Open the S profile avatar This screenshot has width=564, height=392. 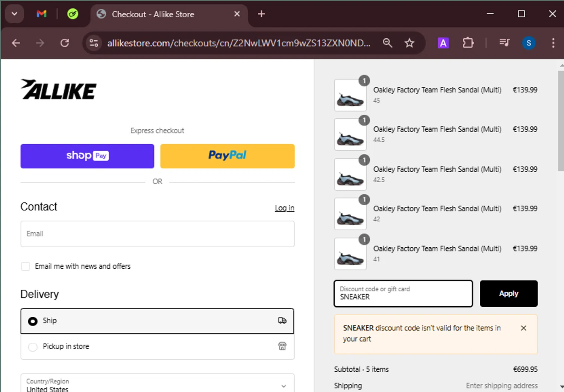point(529,43)
